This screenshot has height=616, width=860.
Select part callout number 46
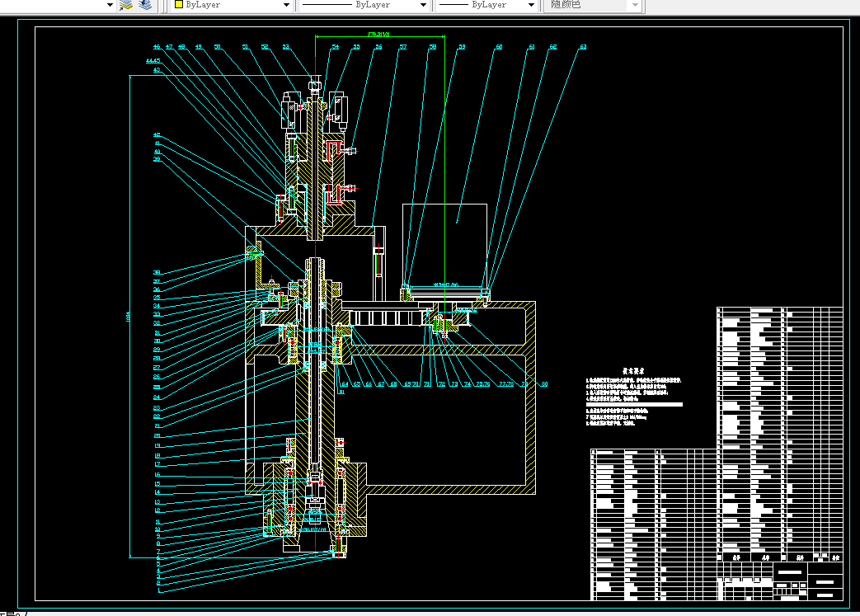pos(157,47)
